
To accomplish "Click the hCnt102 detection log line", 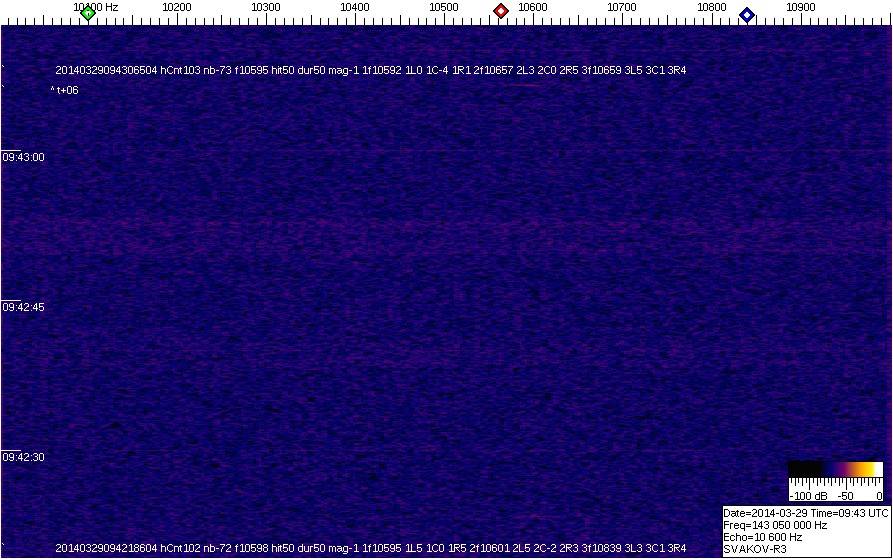I will (370, 548).
